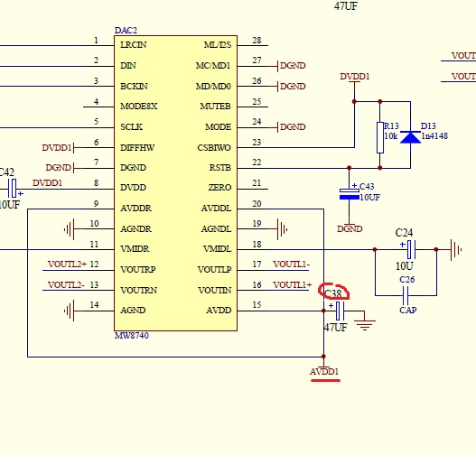Select the C42 capacitor symbol

pos(12,189)
